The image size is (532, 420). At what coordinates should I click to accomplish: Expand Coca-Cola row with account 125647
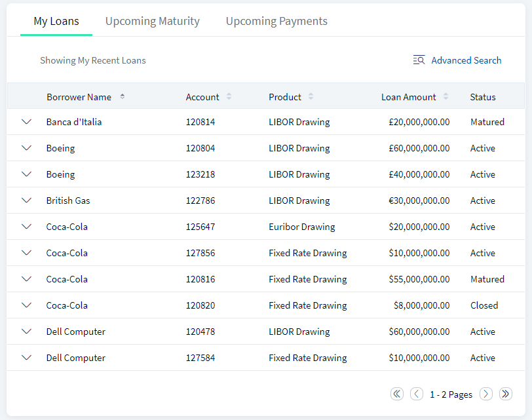26,226
